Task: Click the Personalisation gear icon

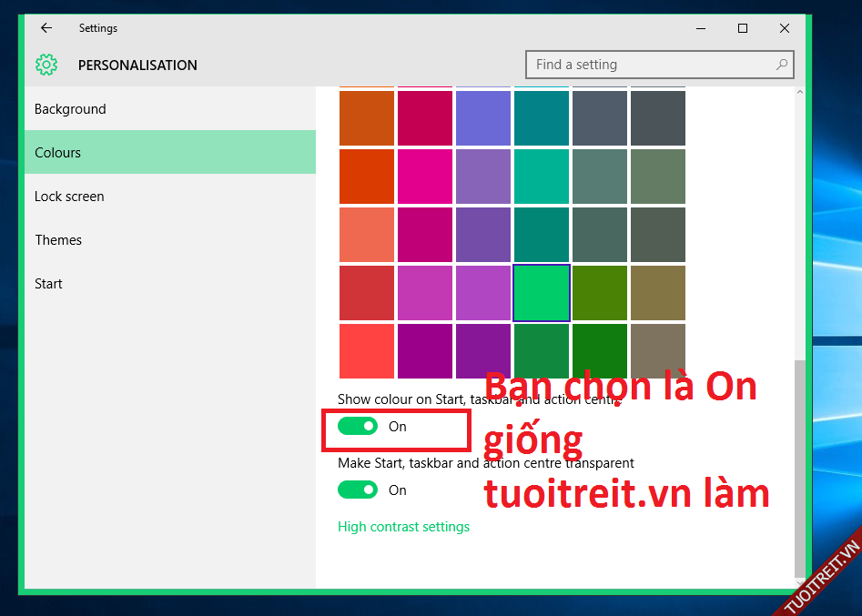Action: pos(46,65)
